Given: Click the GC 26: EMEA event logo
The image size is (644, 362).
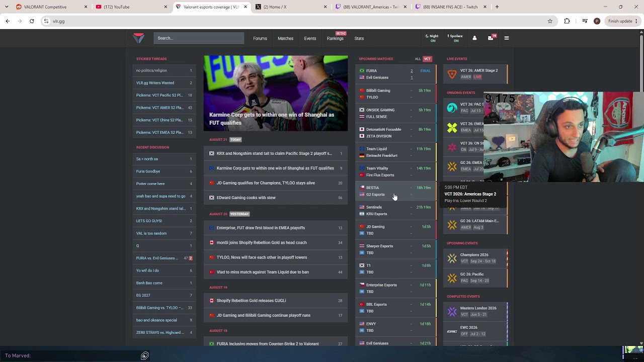Looking at the screenshot, I should [x=452, y=166].
